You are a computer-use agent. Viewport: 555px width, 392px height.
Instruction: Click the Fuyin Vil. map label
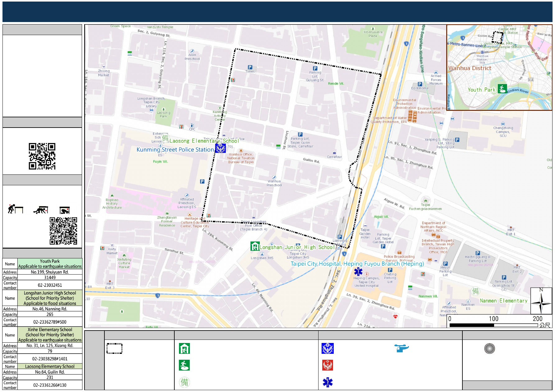point(160,161)
